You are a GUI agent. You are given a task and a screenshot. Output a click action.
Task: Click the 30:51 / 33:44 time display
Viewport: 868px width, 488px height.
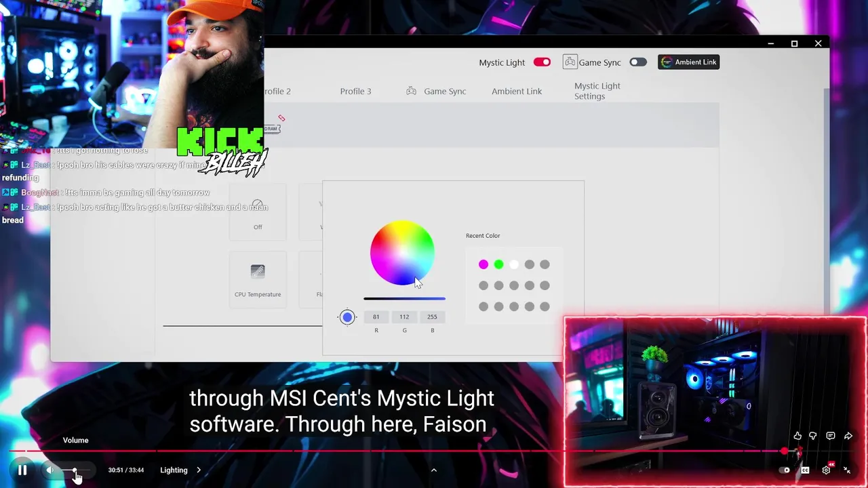click(x=126, y=470)
